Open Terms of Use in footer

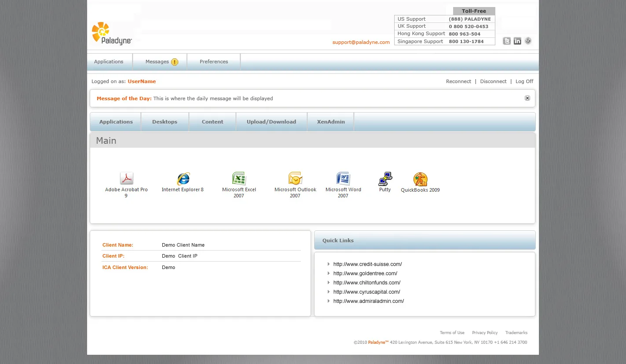[452, 333]
